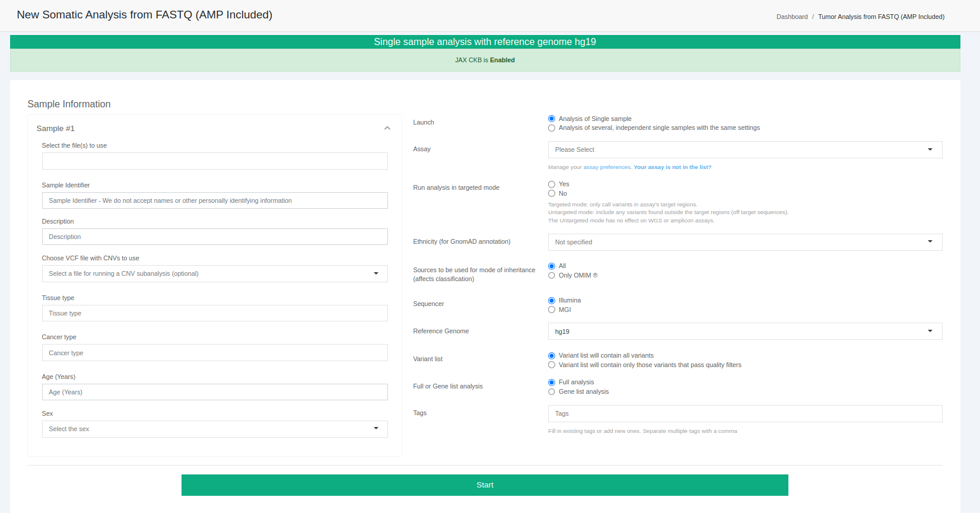Select 'Only OMIM' inheritance source
The height and width of the screenshot is (513, 980).
(552, 276)
